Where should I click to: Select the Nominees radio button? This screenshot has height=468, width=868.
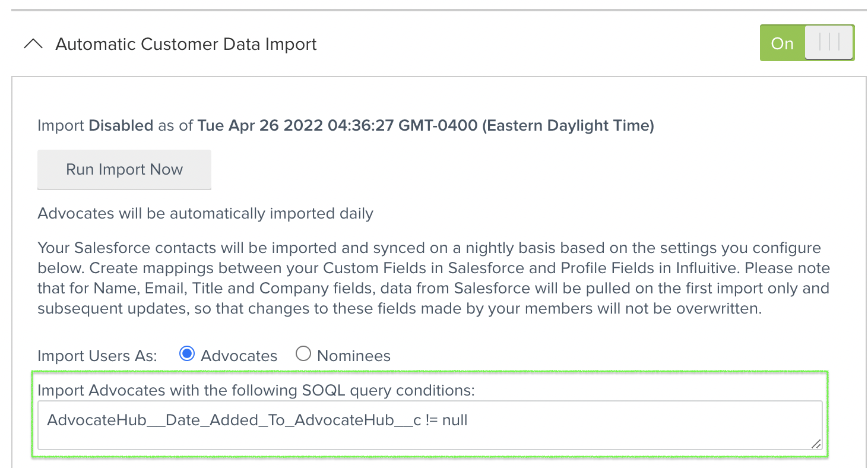coord(303,355)
